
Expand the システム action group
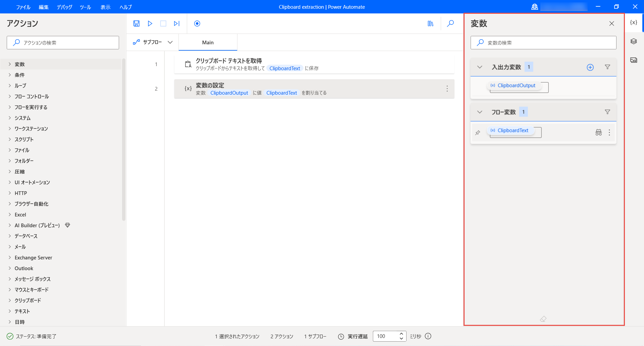tap(10, 118)
